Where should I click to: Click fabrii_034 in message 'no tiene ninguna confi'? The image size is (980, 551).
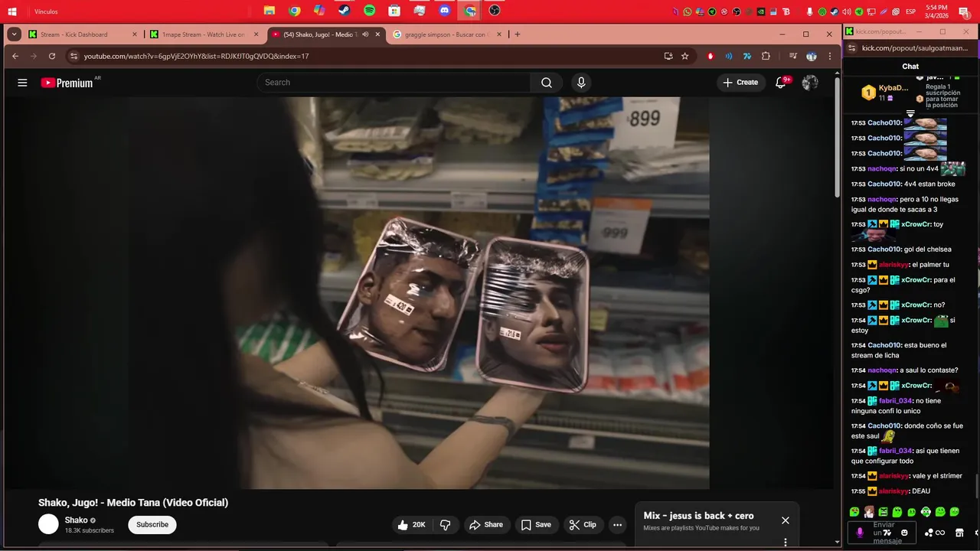coord(896,401)
